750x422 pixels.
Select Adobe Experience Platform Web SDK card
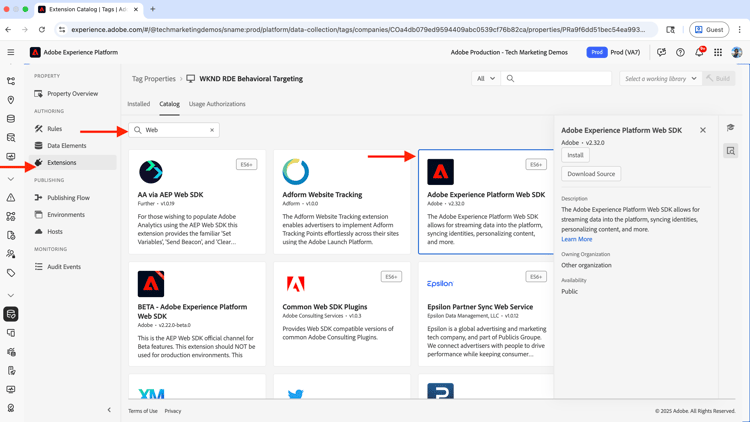point(485,201)
